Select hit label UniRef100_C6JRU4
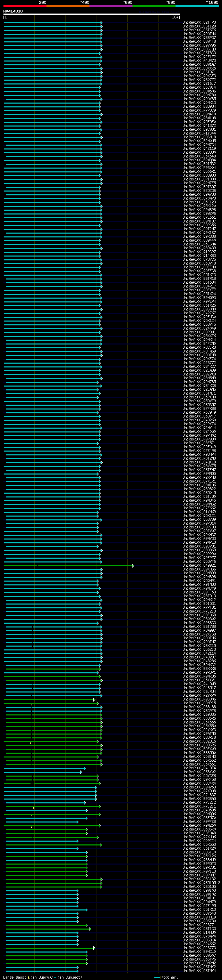 pos(199,691)
